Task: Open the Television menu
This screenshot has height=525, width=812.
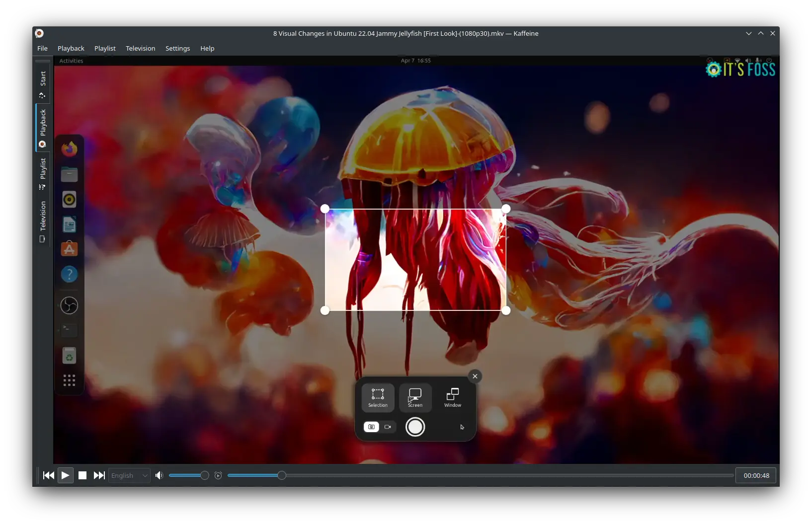Action: tap(140, 48)
